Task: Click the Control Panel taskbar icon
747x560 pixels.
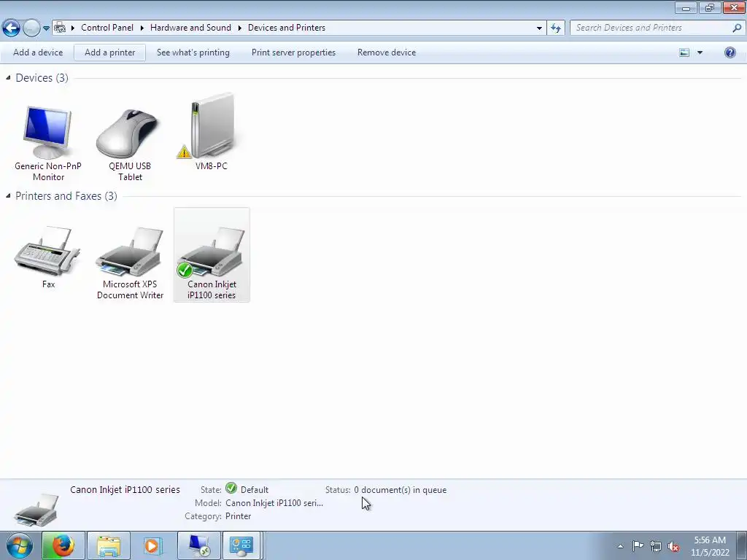Action: point(241,545)
